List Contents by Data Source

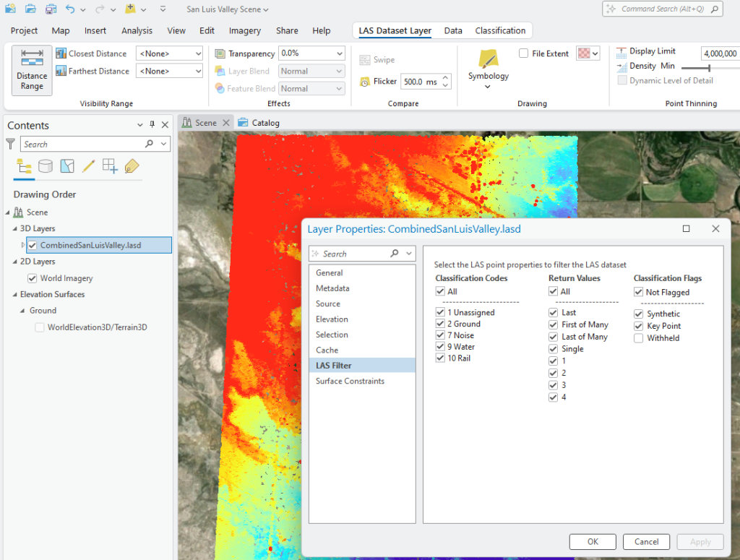(x=45, y=166)
